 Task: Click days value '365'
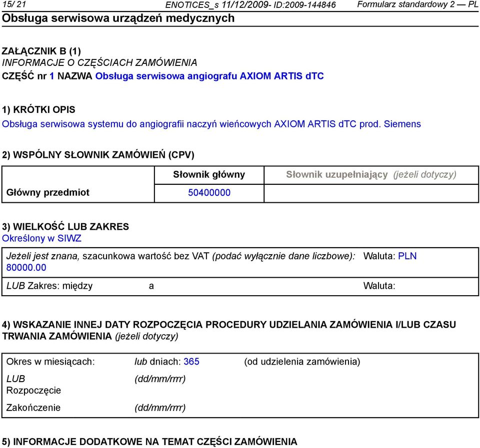[x=191, y=362]
